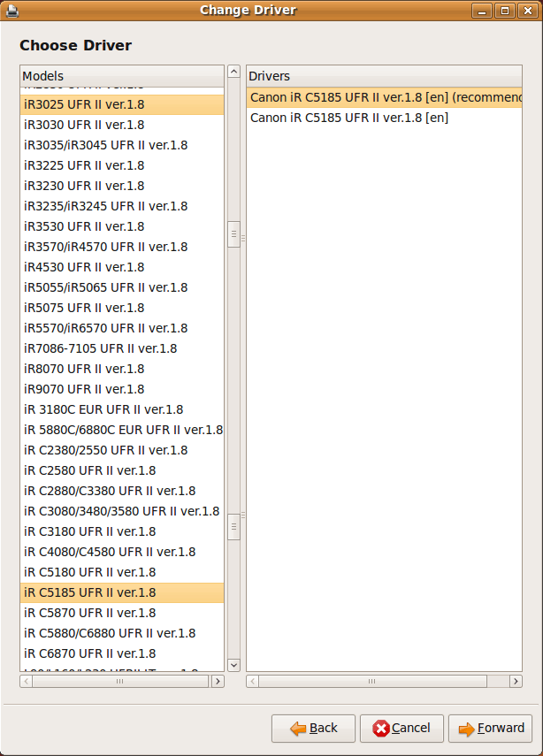543x756 pixels.
Task: Pick iR5055/iR5065 UFR II ver.1.8
Action: [x=122, y=287]
